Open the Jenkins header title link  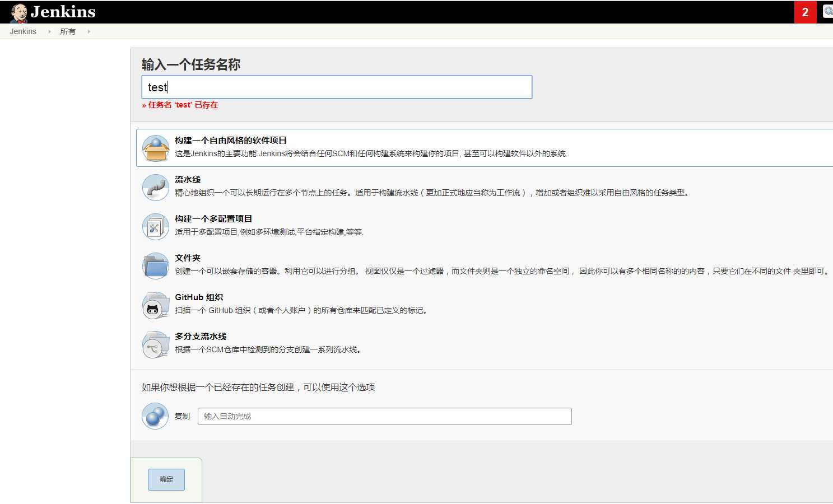click(63, 12)
